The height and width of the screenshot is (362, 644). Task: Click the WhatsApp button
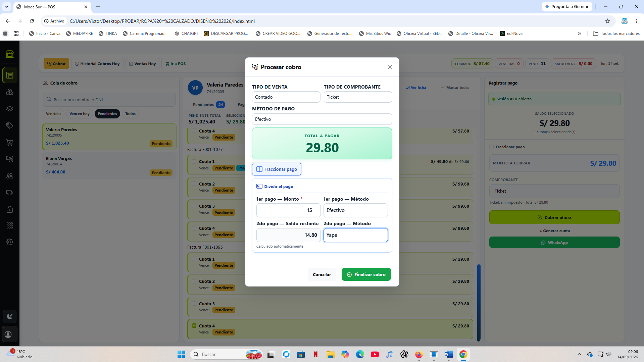click(554, 243)
